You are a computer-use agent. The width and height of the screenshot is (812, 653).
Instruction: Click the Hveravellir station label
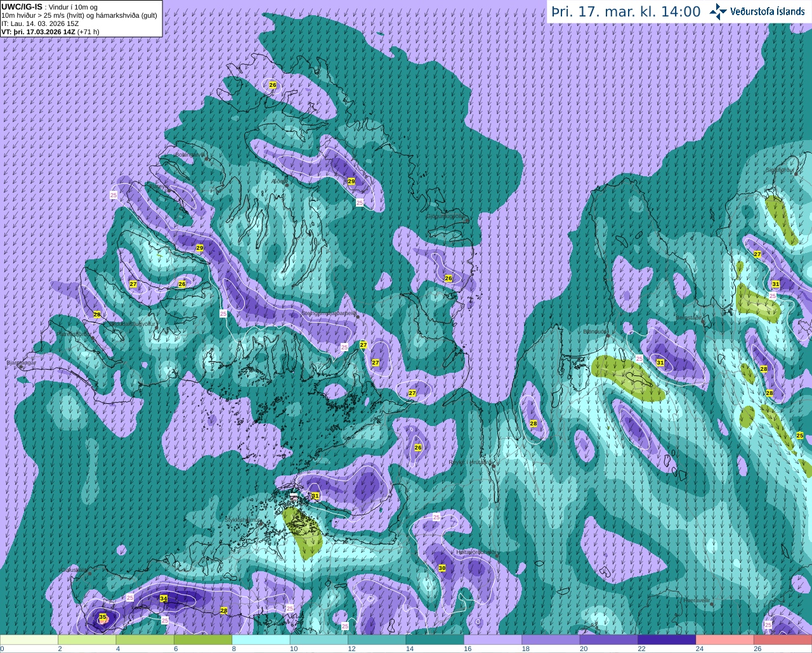coord(697,600)
